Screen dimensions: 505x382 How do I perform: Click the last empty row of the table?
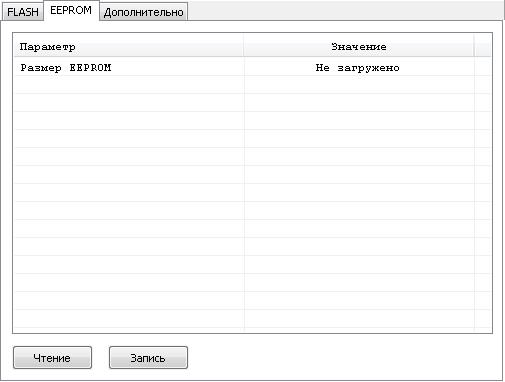[252, 319]
